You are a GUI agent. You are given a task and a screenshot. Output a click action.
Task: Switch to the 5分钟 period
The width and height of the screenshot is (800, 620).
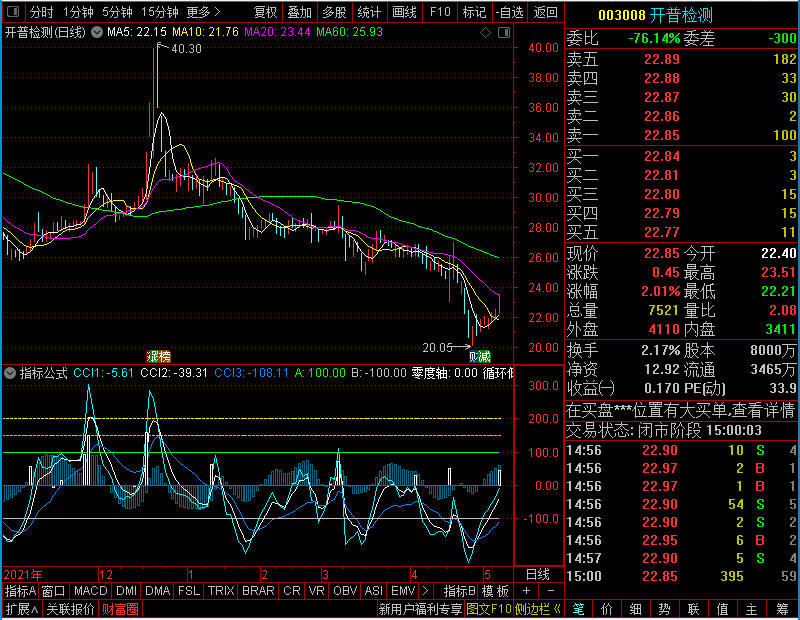117,12
